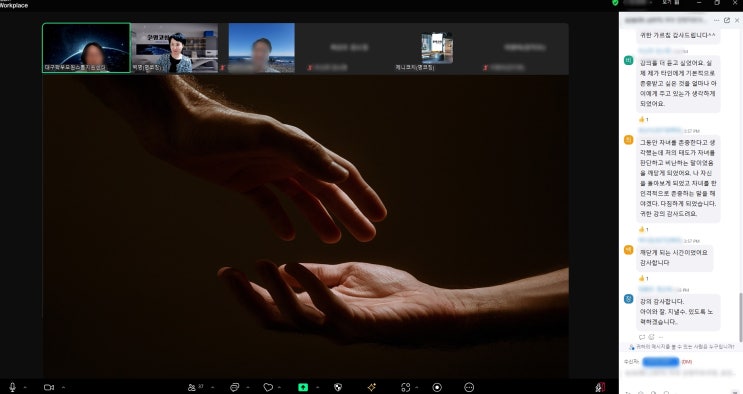Screen dimensions: 743x394
Task: Click thumbs-up reaction under 생각하게 되었어요 message
Action: 643,119
